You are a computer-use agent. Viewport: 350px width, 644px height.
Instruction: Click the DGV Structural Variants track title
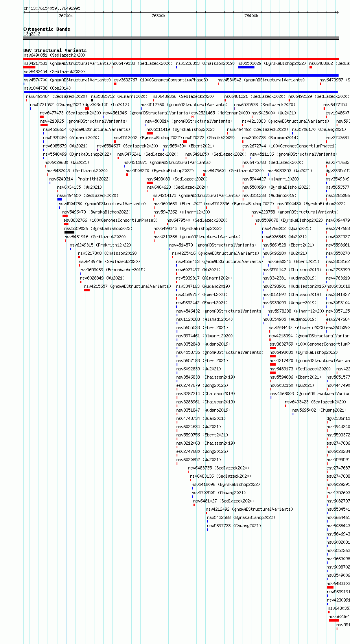(x=55, y=50)
